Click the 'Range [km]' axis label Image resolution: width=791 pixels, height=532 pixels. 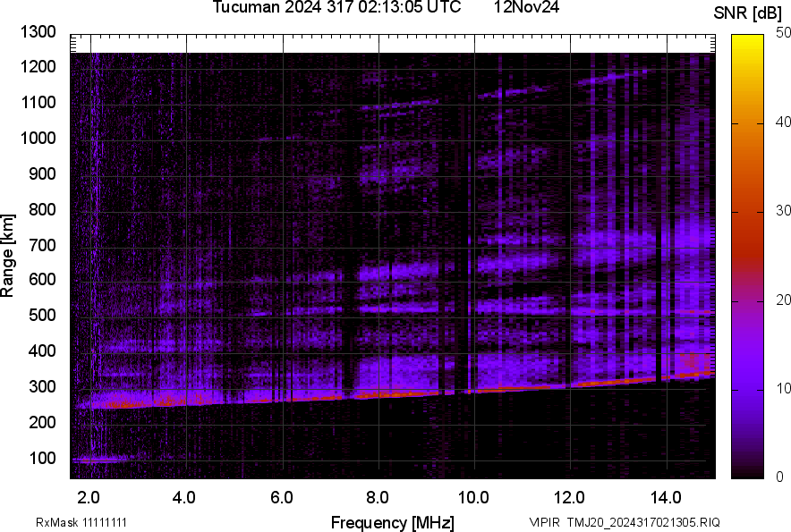pos(7,255)
